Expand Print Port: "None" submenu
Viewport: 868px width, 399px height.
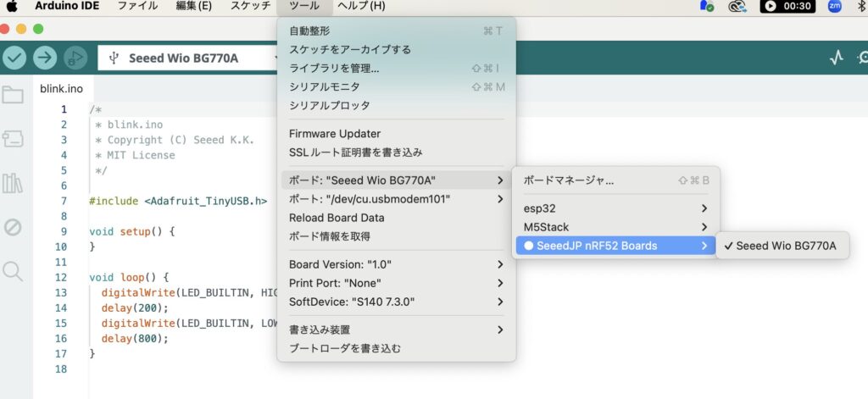pyautogui.click(x=397, y=283)
